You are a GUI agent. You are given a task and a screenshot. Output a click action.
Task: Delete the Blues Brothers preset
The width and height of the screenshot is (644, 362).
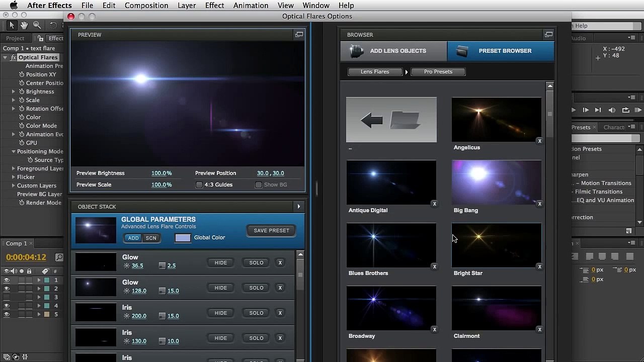click(x=434, y=266)
